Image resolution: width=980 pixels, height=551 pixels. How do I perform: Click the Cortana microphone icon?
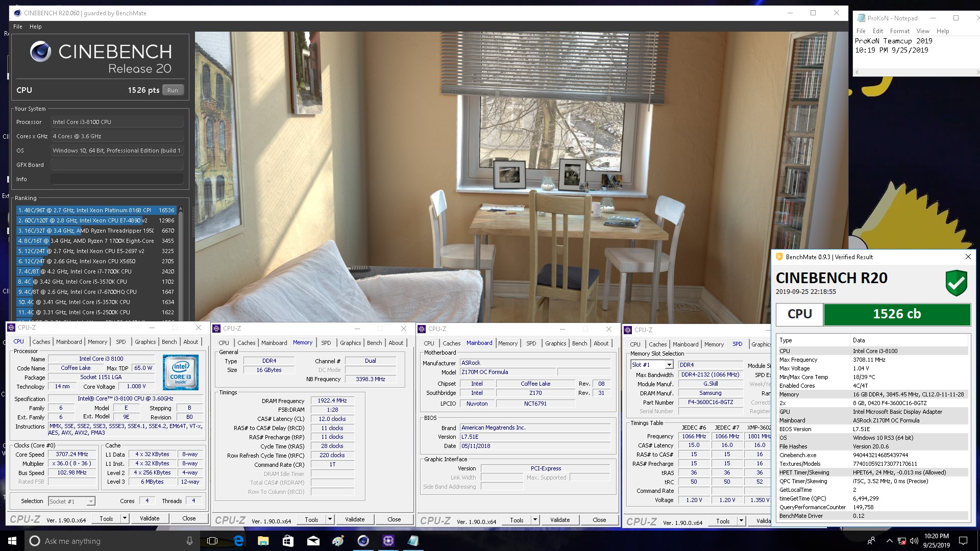(189, 541)
